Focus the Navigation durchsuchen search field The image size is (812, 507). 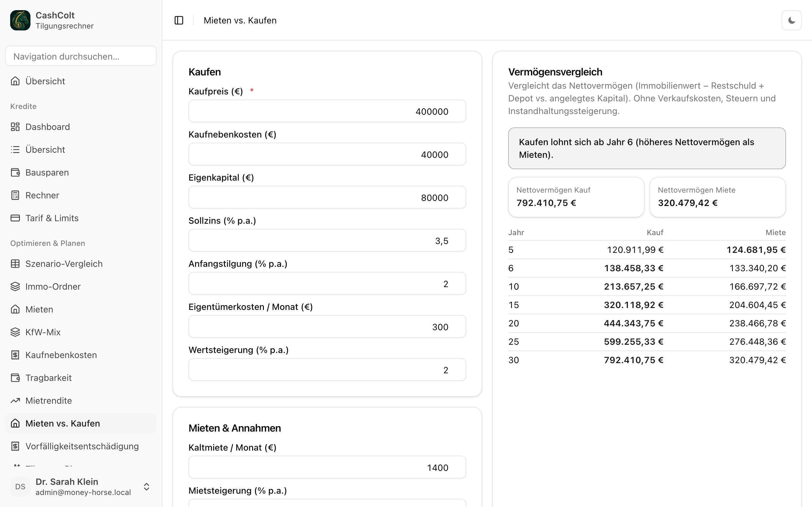coord(81,56)
